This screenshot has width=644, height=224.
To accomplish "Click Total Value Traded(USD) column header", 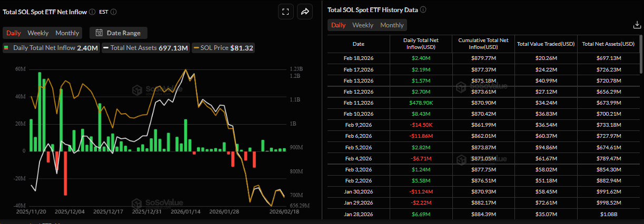I will pyautogui.click(x=546, y=44).
